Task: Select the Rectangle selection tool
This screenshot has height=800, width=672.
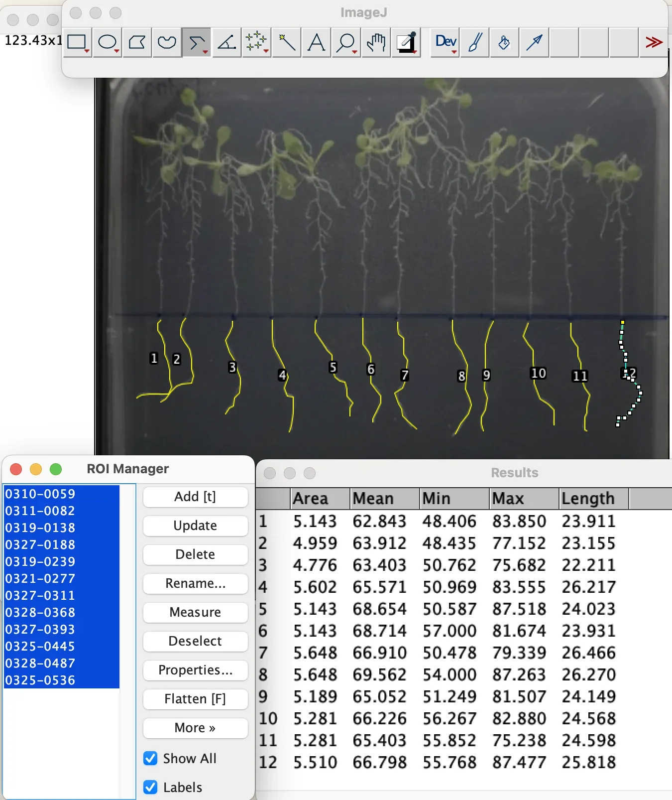Action: [x=78, y=43]
